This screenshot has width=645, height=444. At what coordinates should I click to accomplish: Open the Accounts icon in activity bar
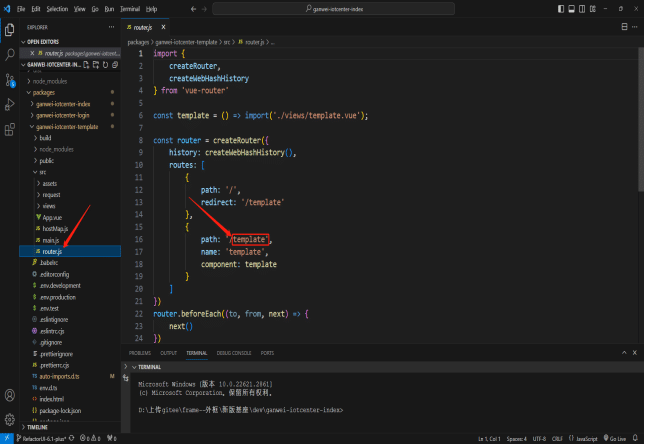click(x=10, y=394)
